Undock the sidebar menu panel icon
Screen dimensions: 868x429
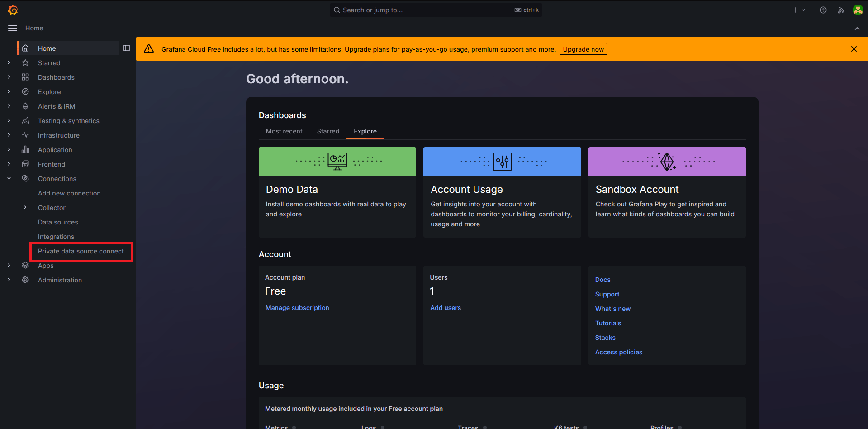(x=127, y=48)
